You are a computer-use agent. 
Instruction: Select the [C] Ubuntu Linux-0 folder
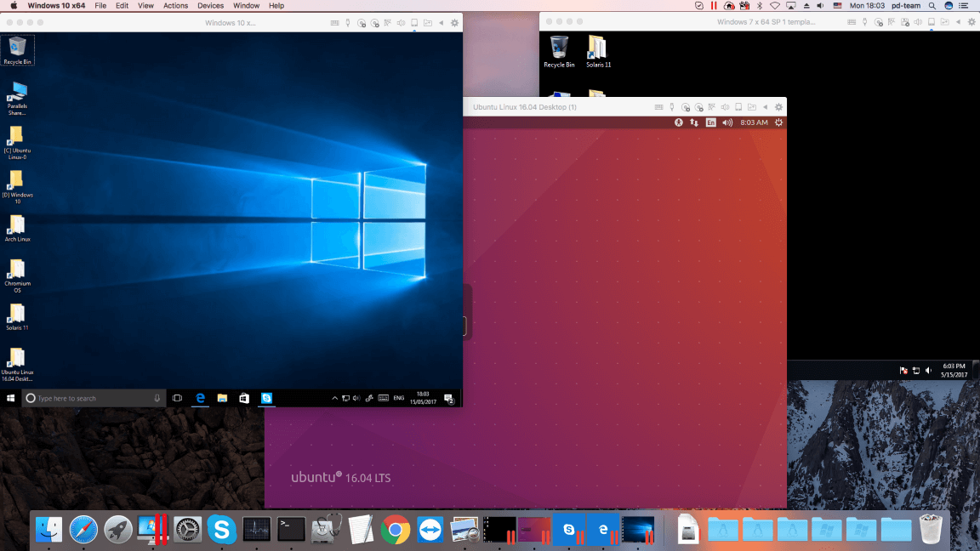click(17, 143)
